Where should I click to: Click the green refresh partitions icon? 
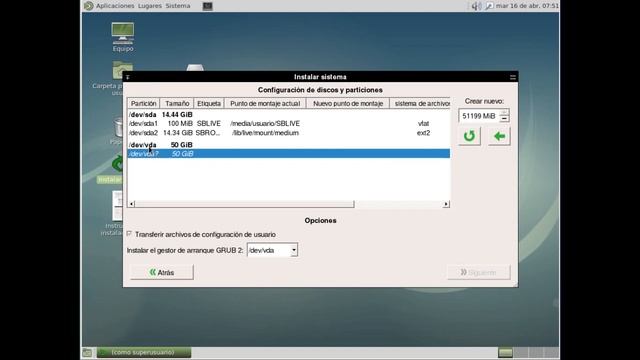click(x=469, y=136)
